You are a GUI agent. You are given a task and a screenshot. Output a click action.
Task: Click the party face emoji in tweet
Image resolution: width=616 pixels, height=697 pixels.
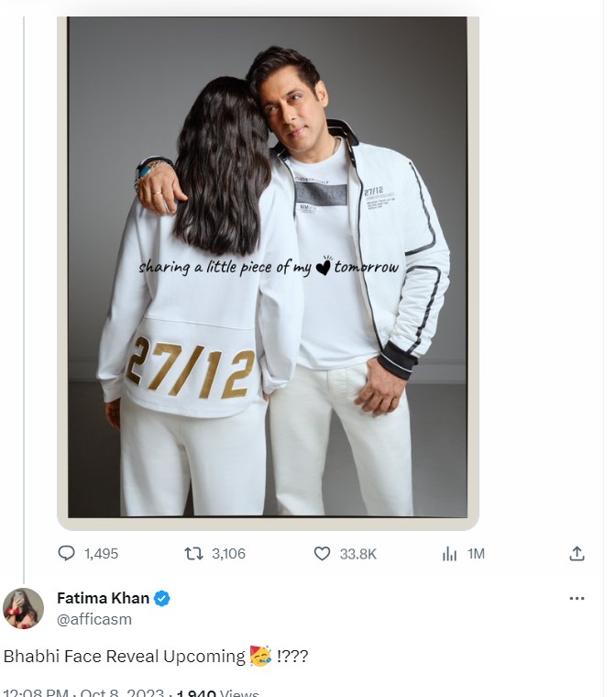[259, 656]
